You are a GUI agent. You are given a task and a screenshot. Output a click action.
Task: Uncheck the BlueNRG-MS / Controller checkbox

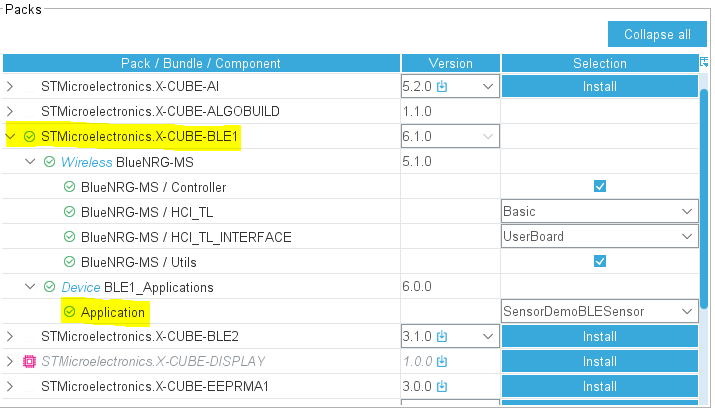tap(600, 186)
